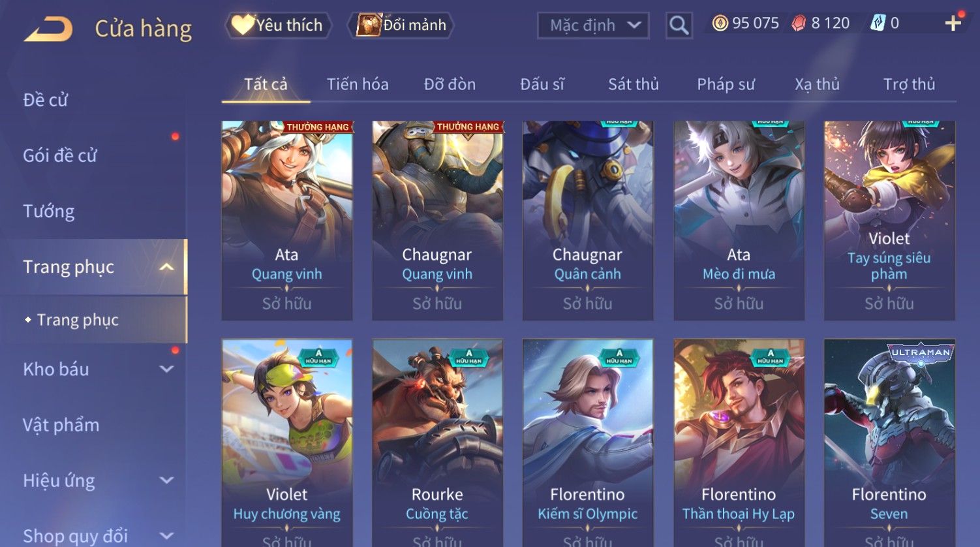Select the Ata Mèo đi mưa skin card
Image resolution: width=980 pixels, height=547 pixels.
[x=739, y=221]
